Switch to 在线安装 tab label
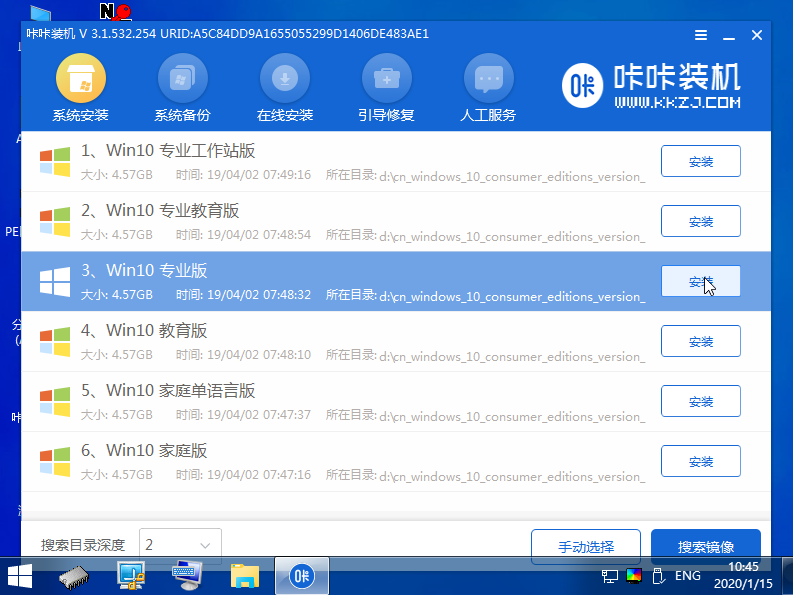 (285, 115)
